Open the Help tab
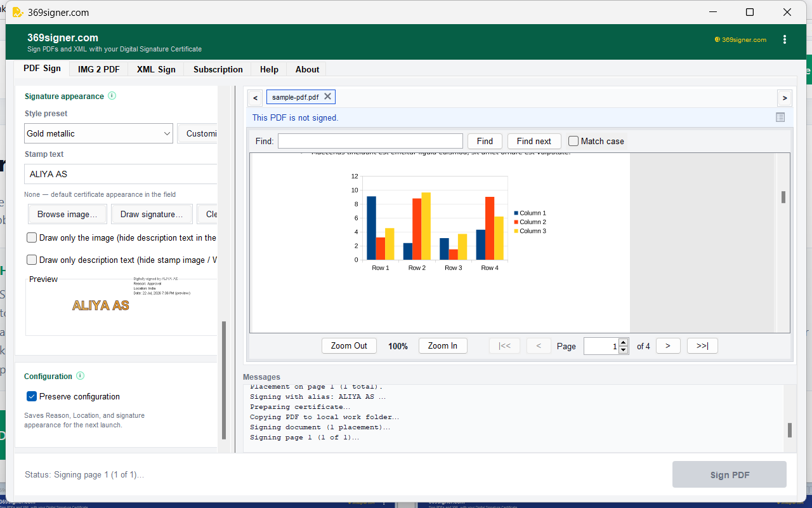Image resolution: width=812 pixels, height=508 pixels. coord(269,69)
